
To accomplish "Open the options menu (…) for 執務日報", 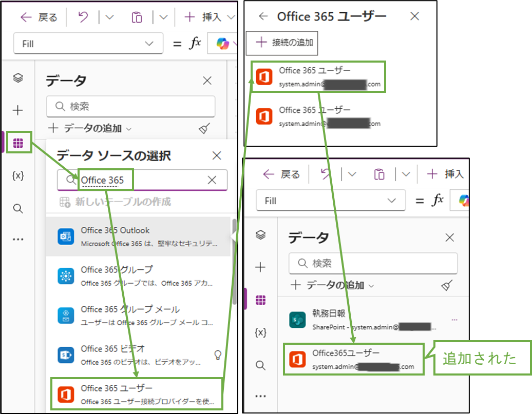I will [x=454, y=320].
